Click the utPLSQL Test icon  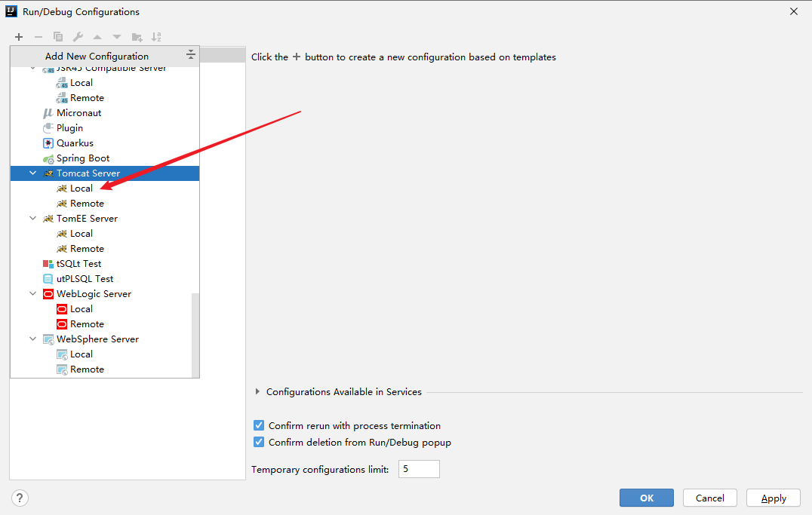click(48, 279)
